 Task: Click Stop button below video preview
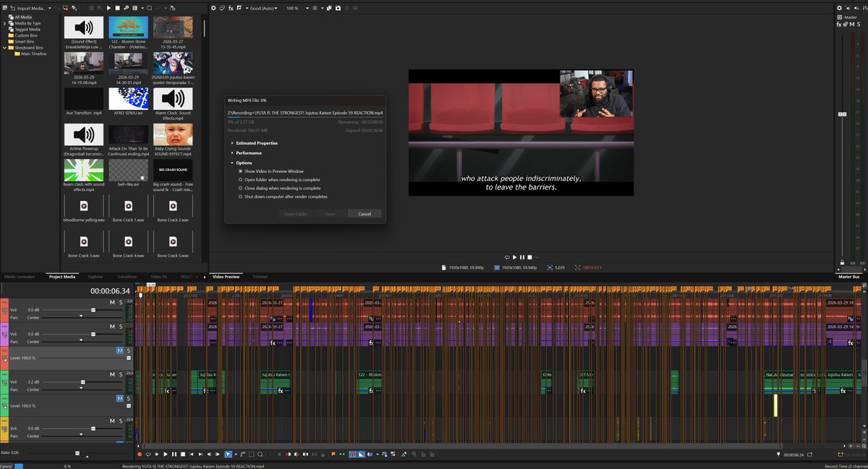[530, 257]
